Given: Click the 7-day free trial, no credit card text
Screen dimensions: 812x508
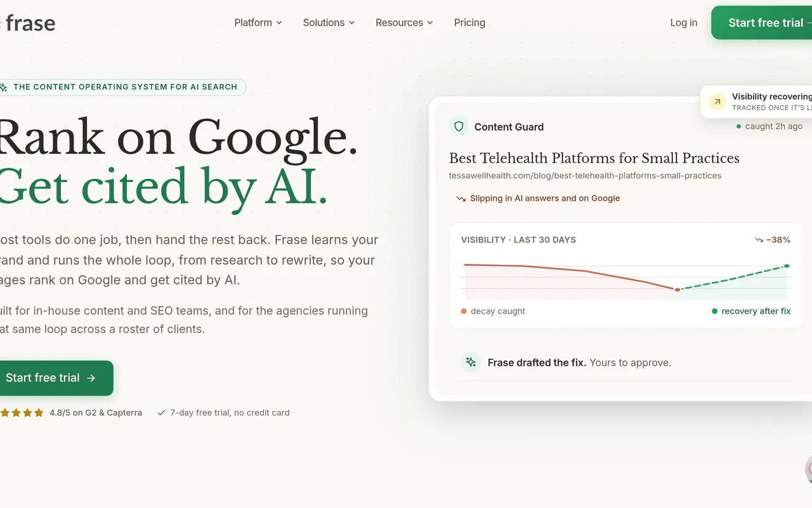Looking at the screenshot, I should click(230, 413).
